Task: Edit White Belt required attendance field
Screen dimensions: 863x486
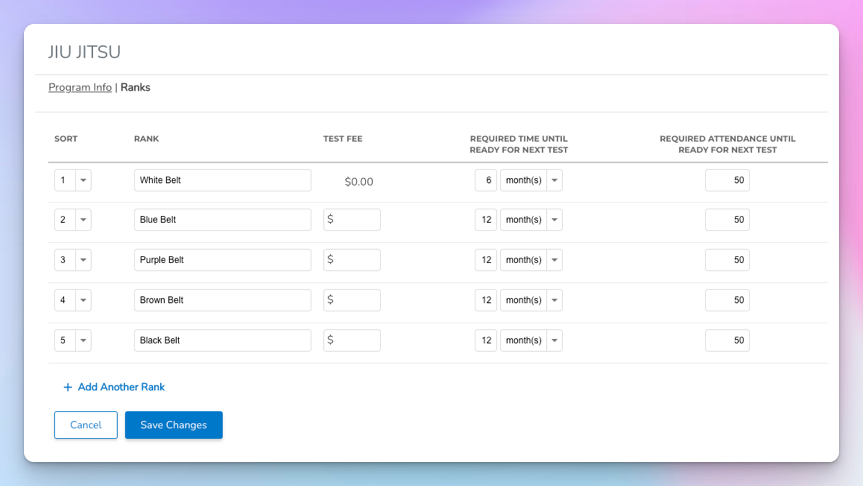Action: coord(727,180)
